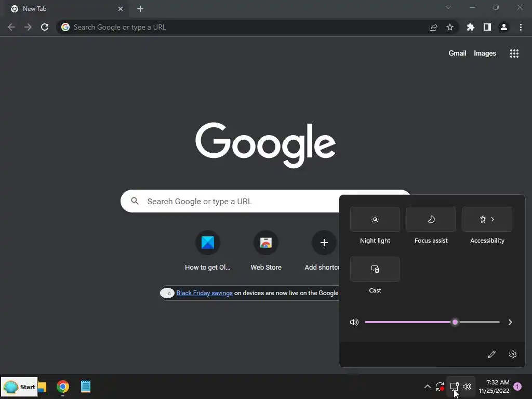532x399 pixels.
Task: Open the Google apps grid
Action: (x=514, y=54)
